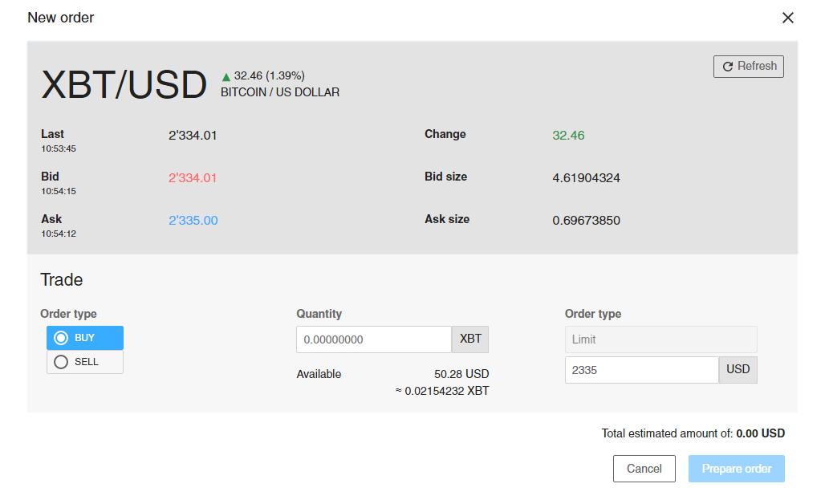Click the Last timestamp 10:53:45
The height and width of the screenshot is (504, 829).
point(59,149)
